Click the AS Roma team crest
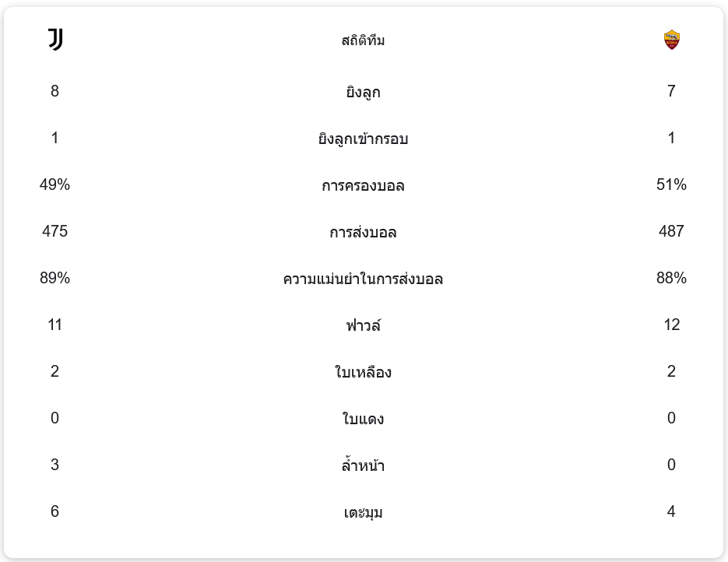 click(x=671, y=40)
